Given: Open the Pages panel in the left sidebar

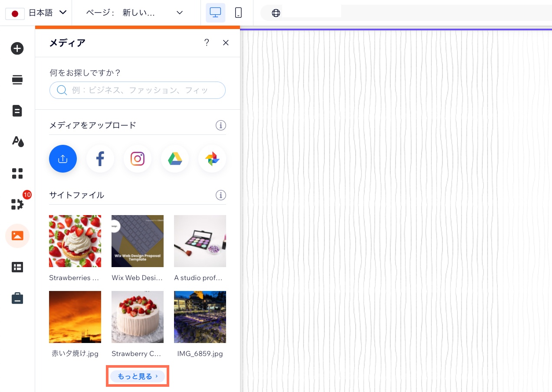Looking at the screenshot, I should [x=17, y=111].
